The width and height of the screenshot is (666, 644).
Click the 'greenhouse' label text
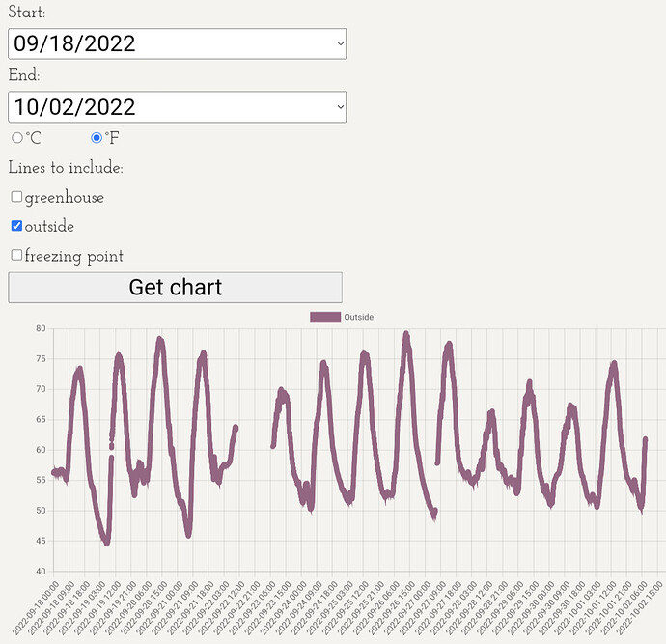point(64,198)
